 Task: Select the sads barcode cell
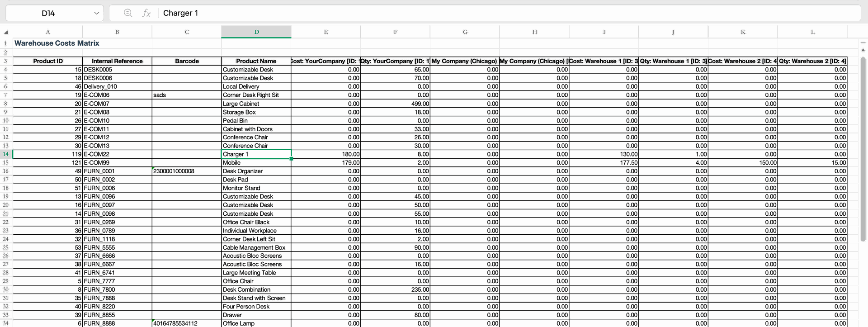click(x=187, y=95)
